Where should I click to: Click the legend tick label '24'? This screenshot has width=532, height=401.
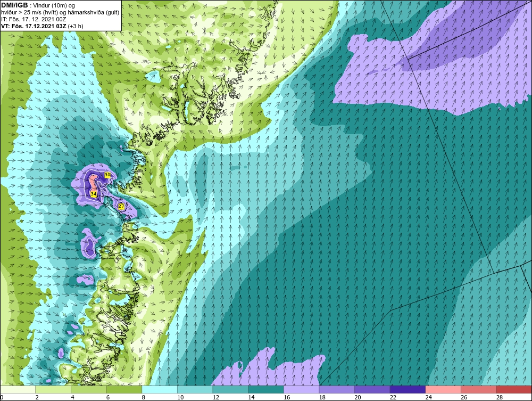[x=428, y=397]
